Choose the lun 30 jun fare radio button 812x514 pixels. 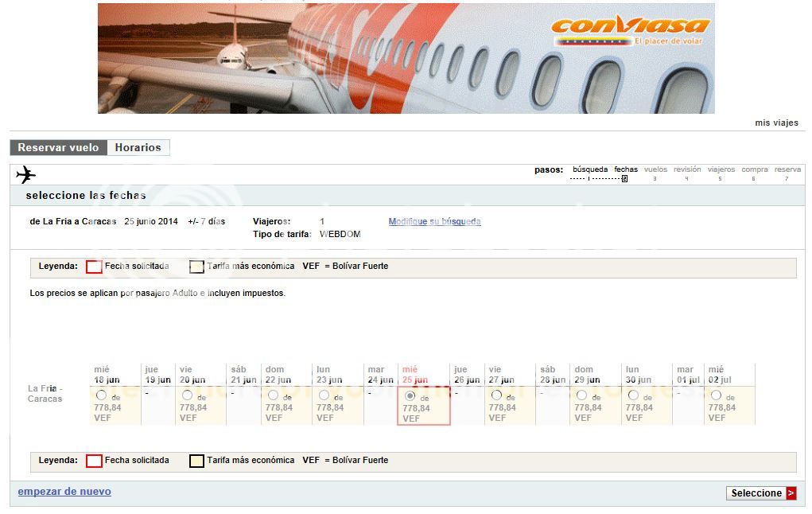tap(633, 395)
